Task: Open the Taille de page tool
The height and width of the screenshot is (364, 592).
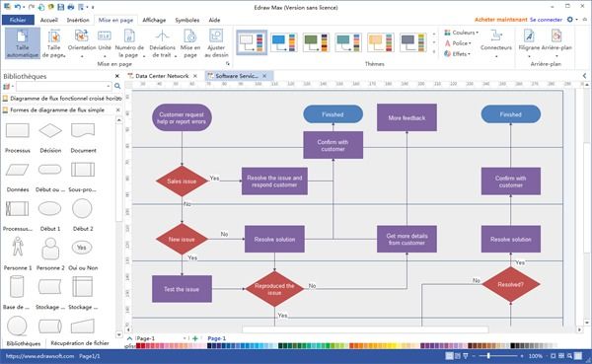Action: 54,43
